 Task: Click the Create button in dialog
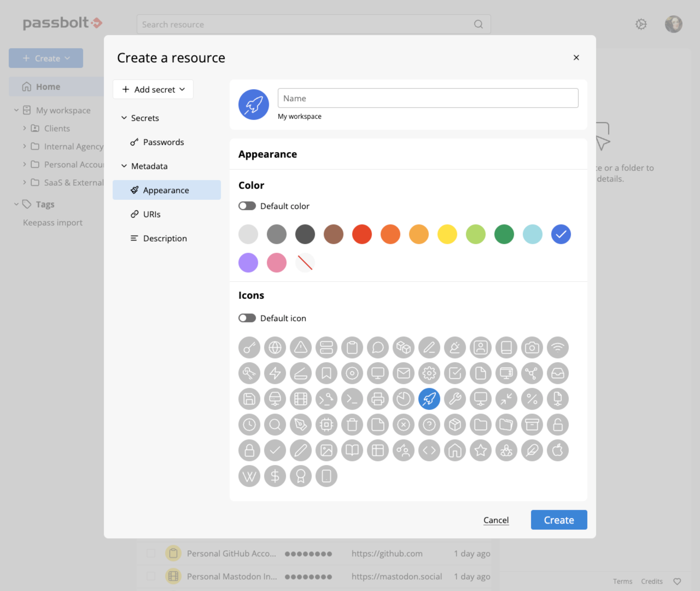(559, 520)
